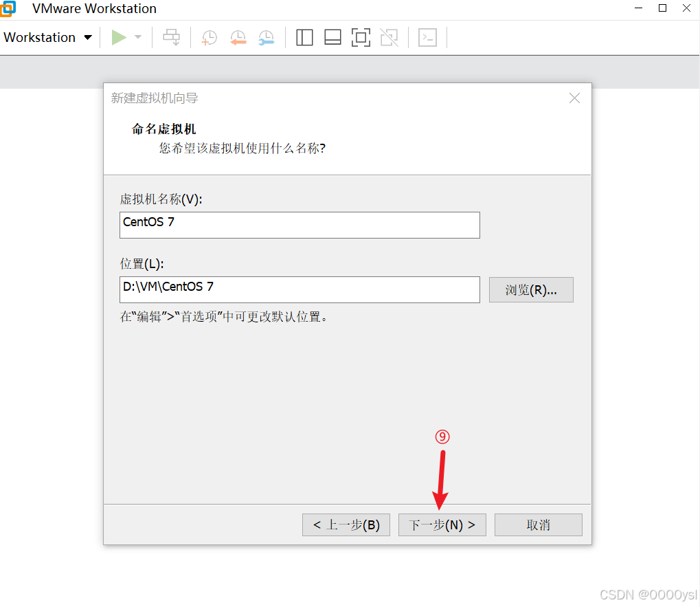The image size is (700, 607).
Task: Click the Take Snapshot clock icon
Action: 209,38
